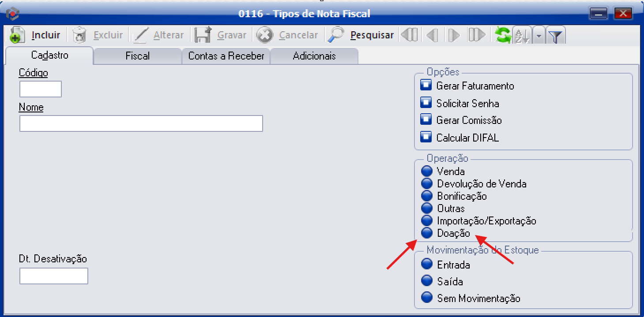Select Sem Movimentação stock option

(427, 298)
